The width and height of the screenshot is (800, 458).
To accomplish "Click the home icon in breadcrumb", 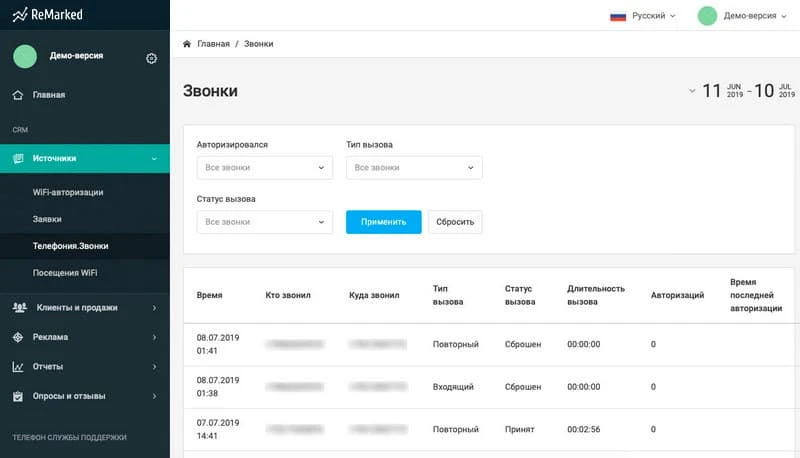I will coord(187,44).
